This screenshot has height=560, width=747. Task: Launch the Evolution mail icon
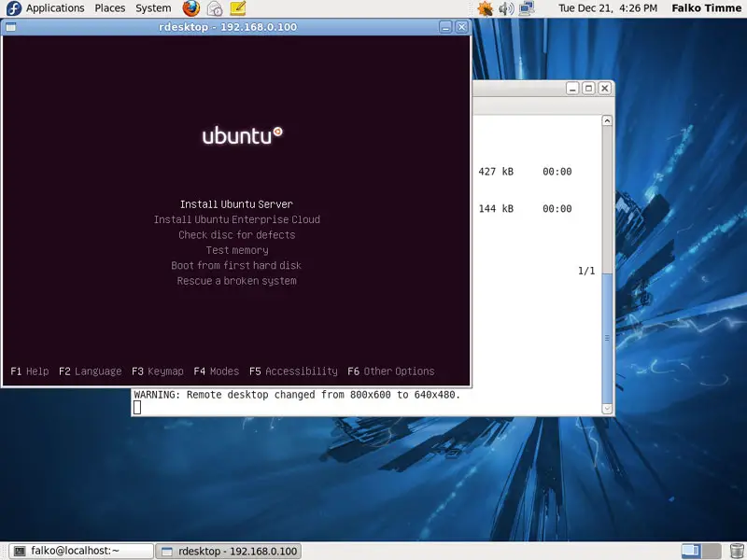click(215, 8)
